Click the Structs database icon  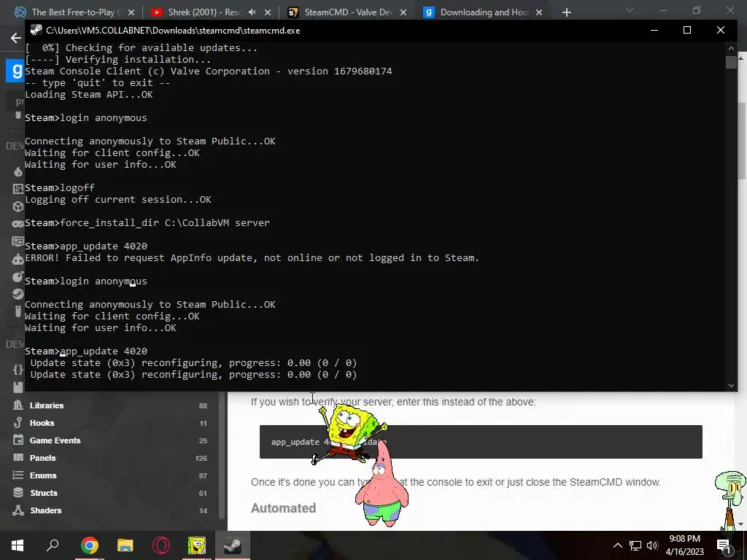click(18, 492)
